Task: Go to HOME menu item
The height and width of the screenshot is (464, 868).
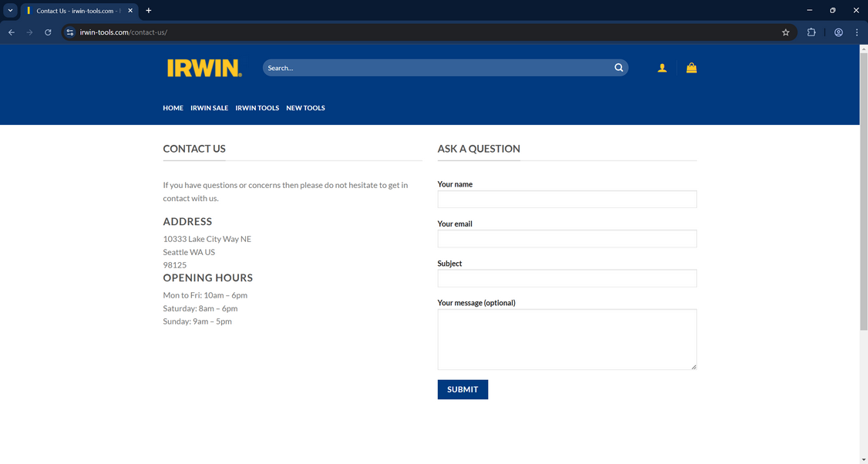Action: point(173,108)
